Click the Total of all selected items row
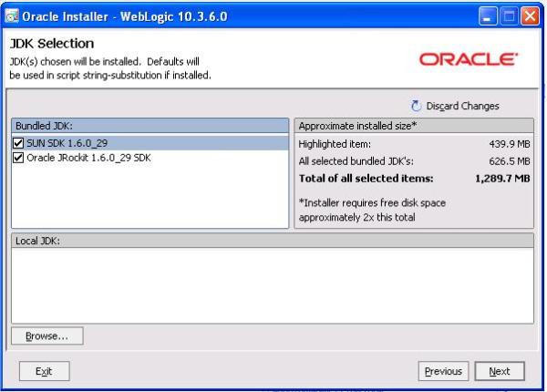 (414, 178)
